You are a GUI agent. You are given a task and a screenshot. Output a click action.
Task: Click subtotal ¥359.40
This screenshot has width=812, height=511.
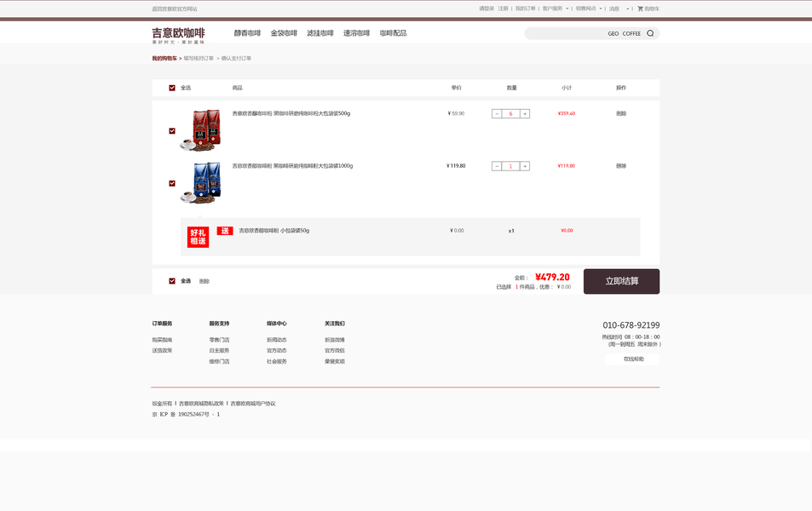click(x=567, y=113)
